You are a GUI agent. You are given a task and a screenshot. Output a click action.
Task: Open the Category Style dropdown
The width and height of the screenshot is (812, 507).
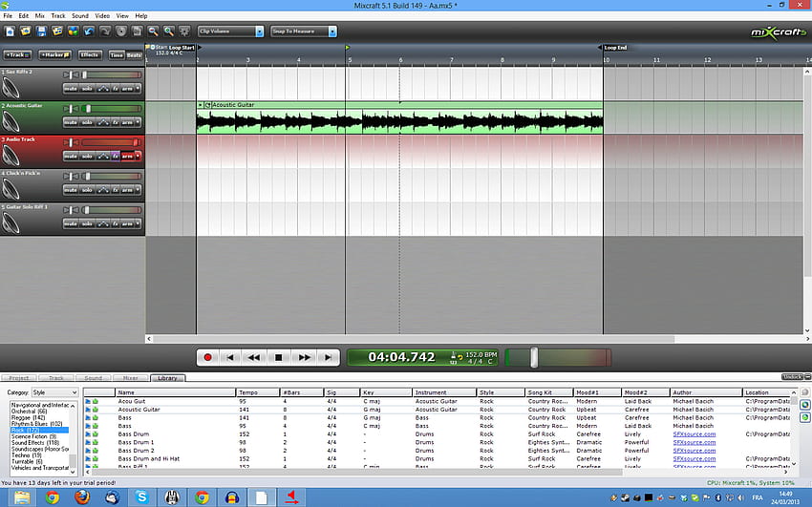coord(54,392)
